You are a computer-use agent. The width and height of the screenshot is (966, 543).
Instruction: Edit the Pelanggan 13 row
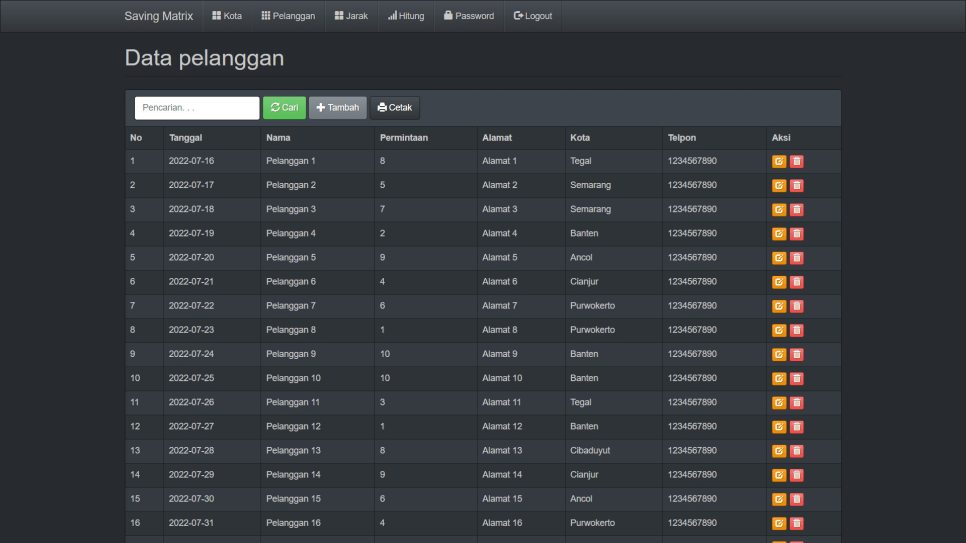[779, 451]
